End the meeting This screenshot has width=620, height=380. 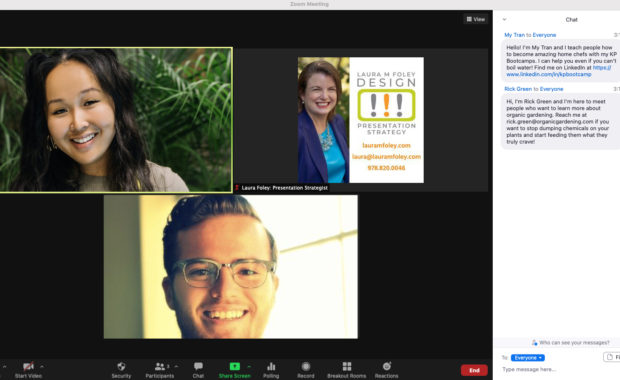474,370
